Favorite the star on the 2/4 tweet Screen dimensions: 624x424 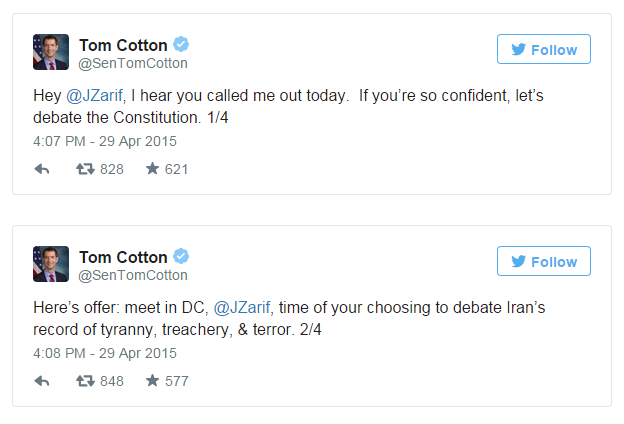tap(152, 381)
